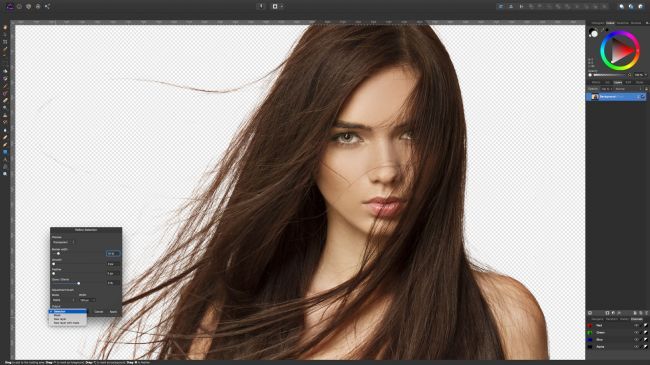The width and height of the screenshot is (650, 365).
Task: Toggle visibility eye of the Red channel
Action: [x=636, y=325]
